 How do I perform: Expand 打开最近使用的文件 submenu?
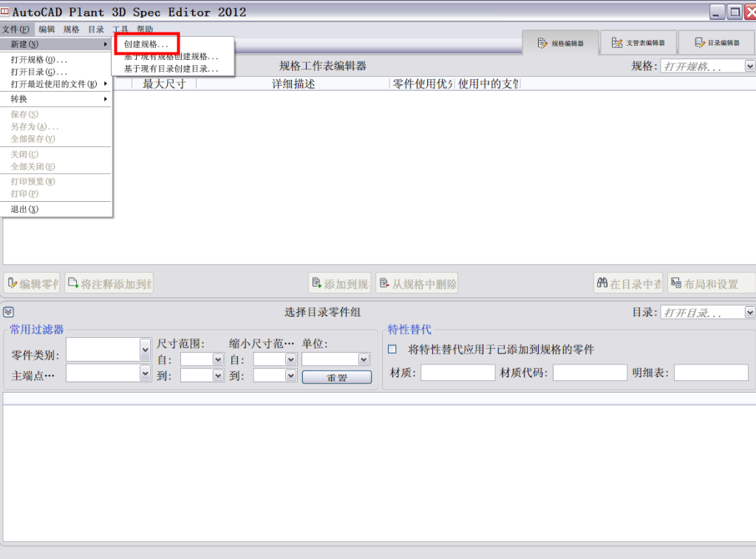(56, 84)
